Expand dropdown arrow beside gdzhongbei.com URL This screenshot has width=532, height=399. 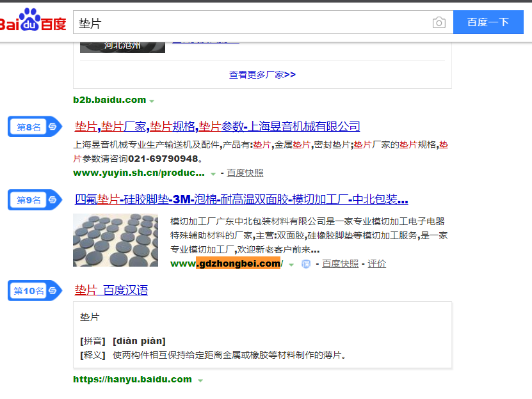click(291, 265)
